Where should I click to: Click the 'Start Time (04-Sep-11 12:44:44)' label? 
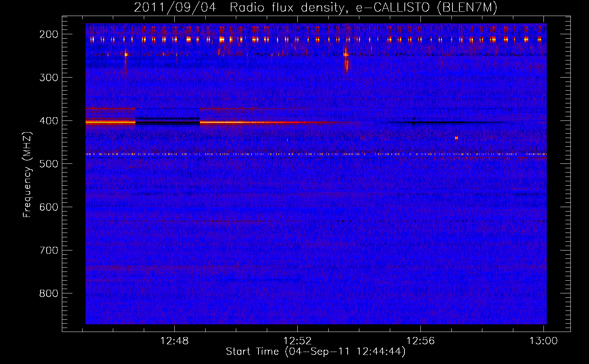[x=316, y=352]
